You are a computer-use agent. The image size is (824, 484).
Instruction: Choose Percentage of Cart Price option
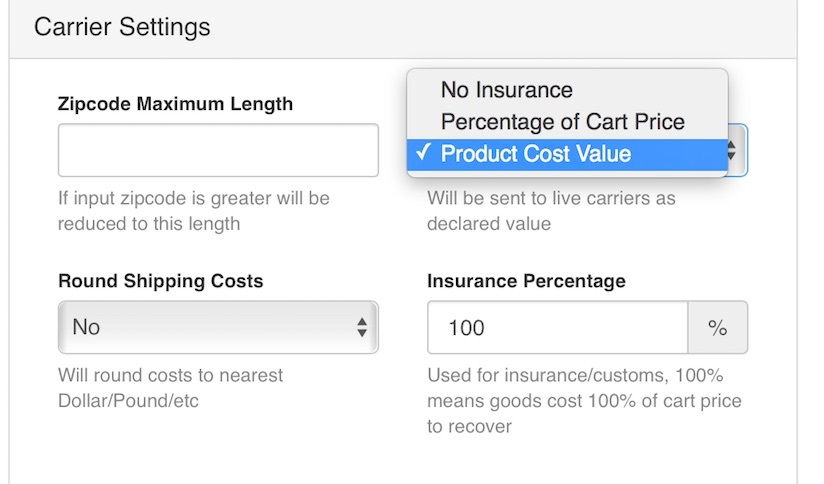[562, 122]
